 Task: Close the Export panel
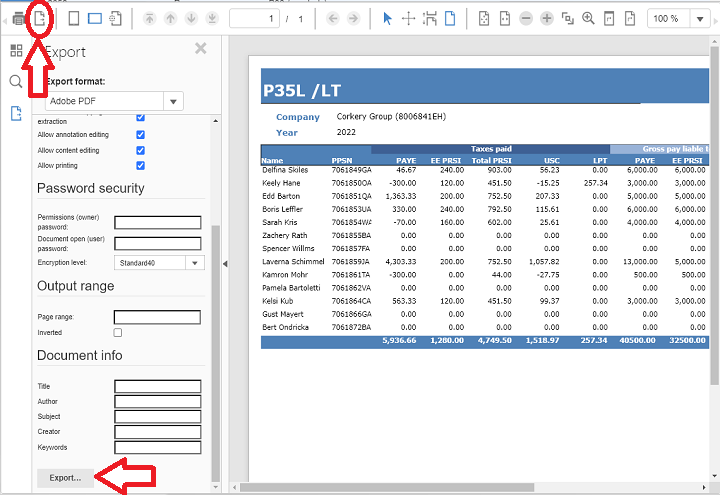200,48
